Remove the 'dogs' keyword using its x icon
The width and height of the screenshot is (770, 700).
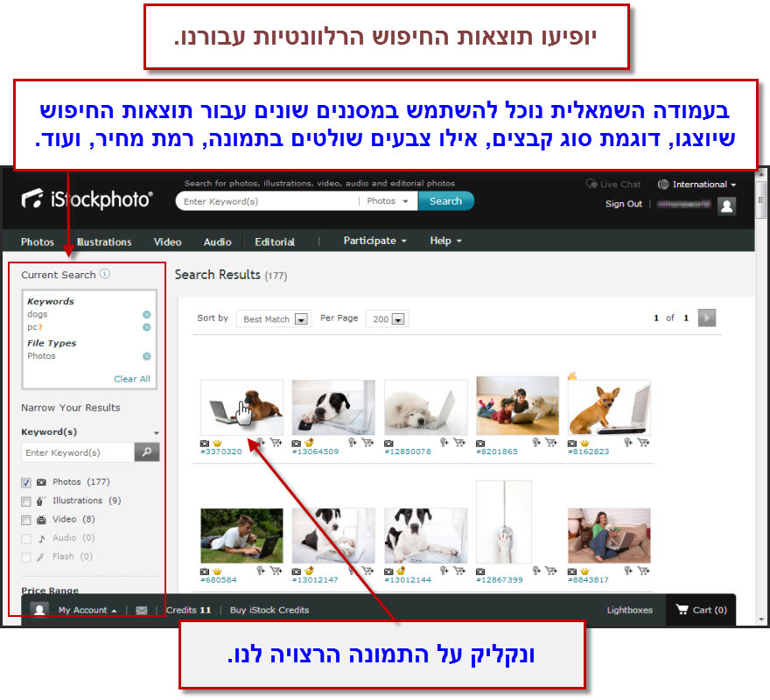[x=145, y=313]
